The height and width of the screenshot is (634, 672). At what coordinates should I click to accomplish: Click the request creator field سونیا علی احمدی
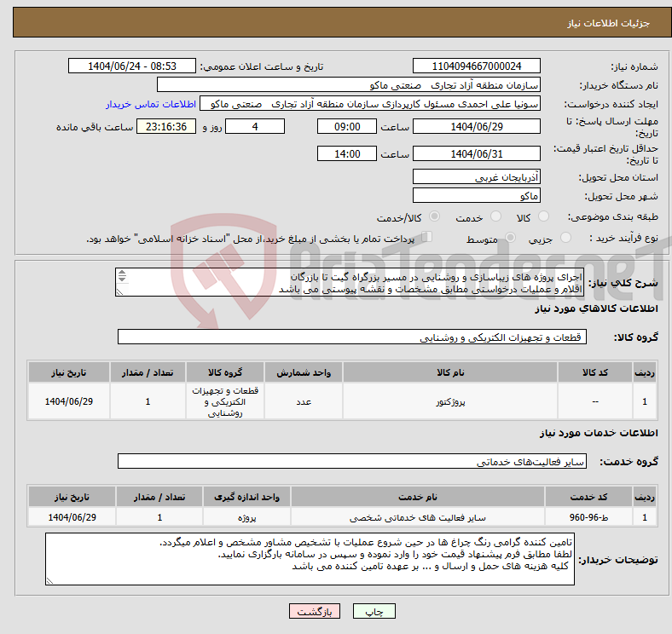(x=370, y=104)
